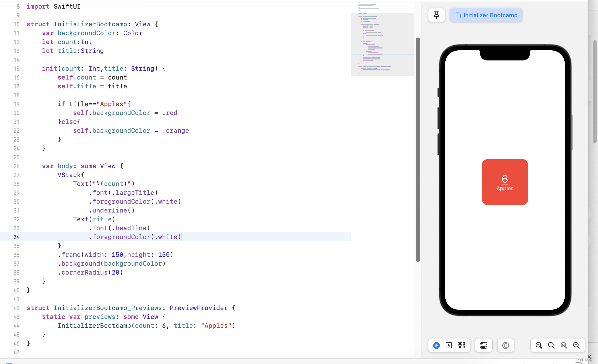The height and width of the screenshot is (364, 598).
Task: Click the Initializer Bootcamp preview button
Action: click(x=486, y=15)
